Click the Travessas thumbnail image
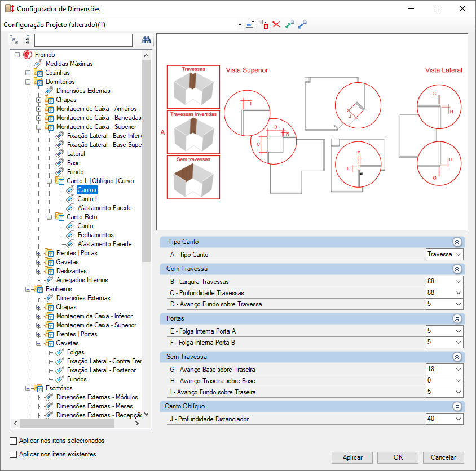 (x=193, y=87)
